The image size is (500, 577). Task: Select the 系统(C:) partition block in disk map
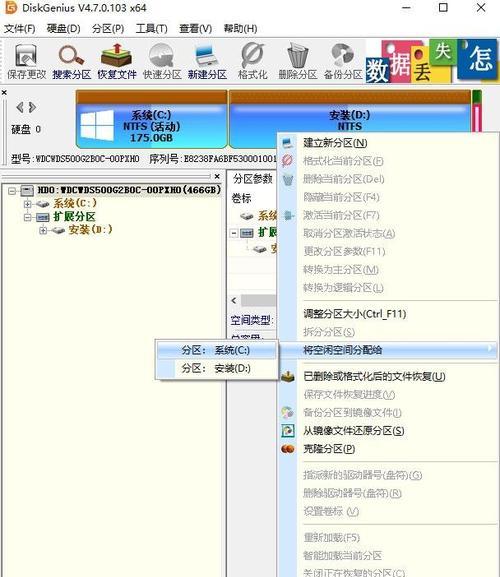click(x=151, y=120)
